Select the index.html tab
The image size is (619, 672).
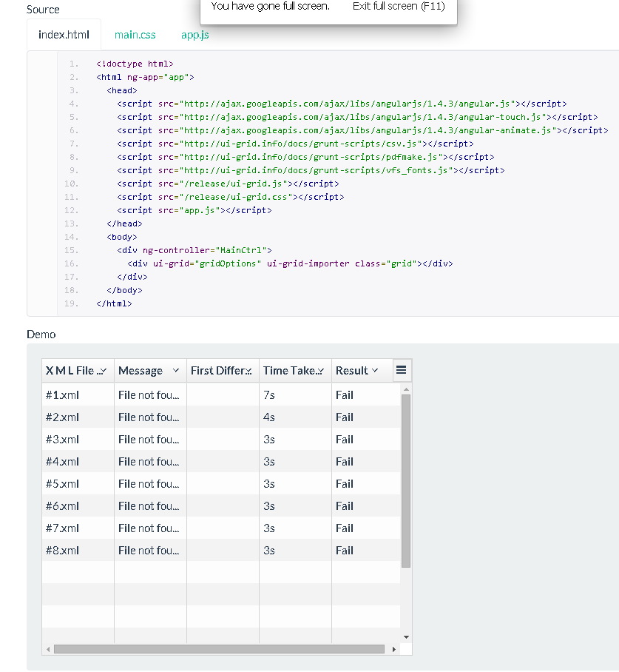coord(64,35)
